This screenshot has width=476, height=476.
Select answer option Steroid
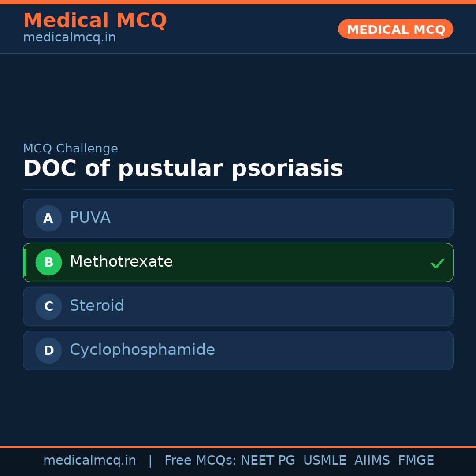tap(238, 306)
